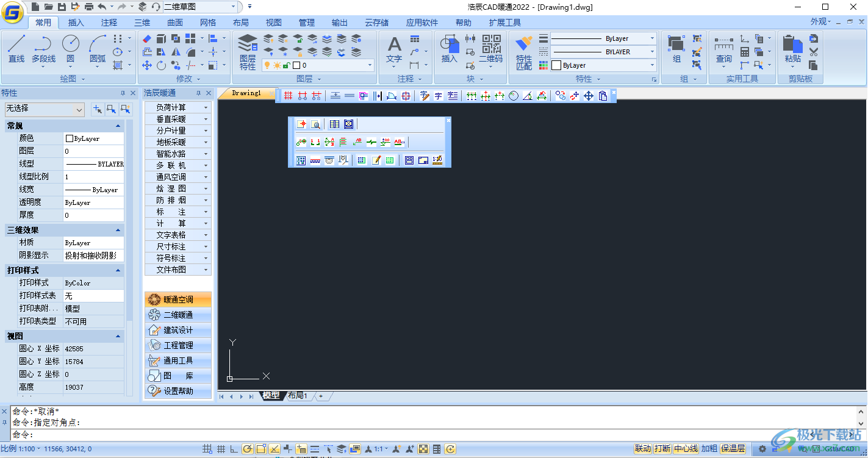
Task: Collapse the 常规 properties section
Action: pyautogui.click(x=118, y=126)
